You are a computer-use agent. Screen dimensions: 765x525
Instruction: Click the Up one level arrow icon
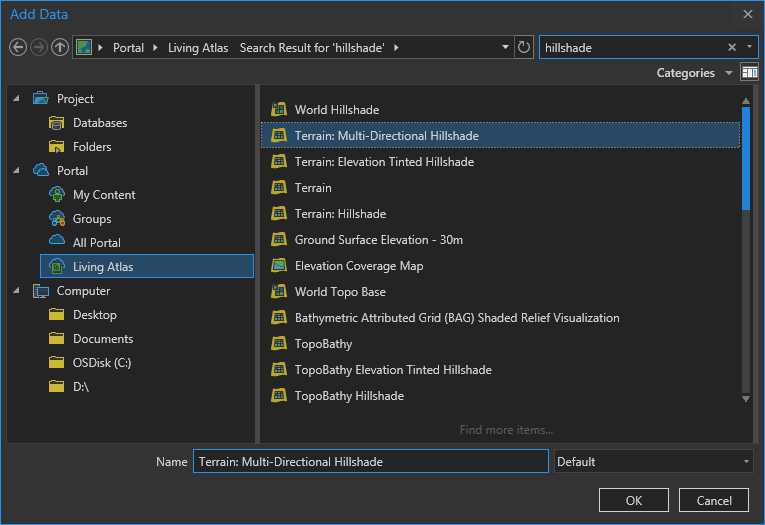[60, 47]
